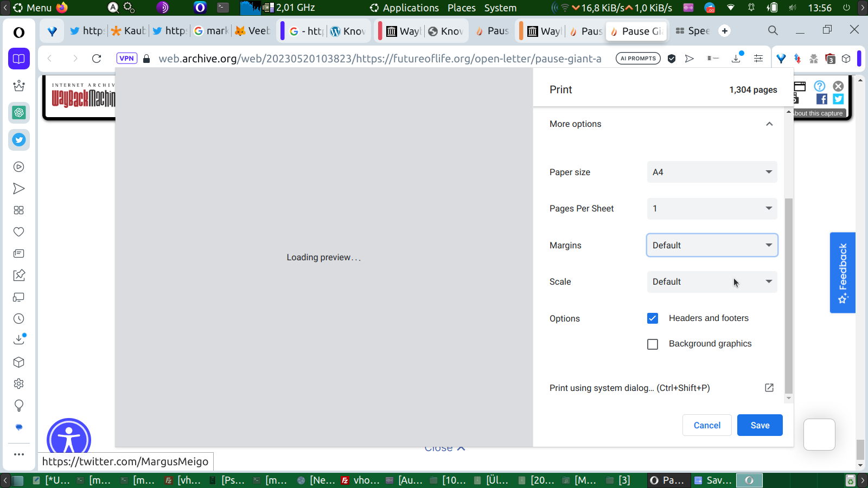
Task: Reload the page with the refresh icon
Action: [x=97, y=59]
